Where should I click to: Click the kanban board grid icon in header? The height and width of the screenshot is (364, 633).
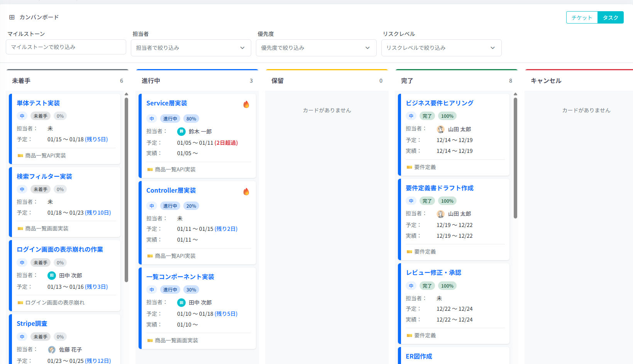click(12, 17)
